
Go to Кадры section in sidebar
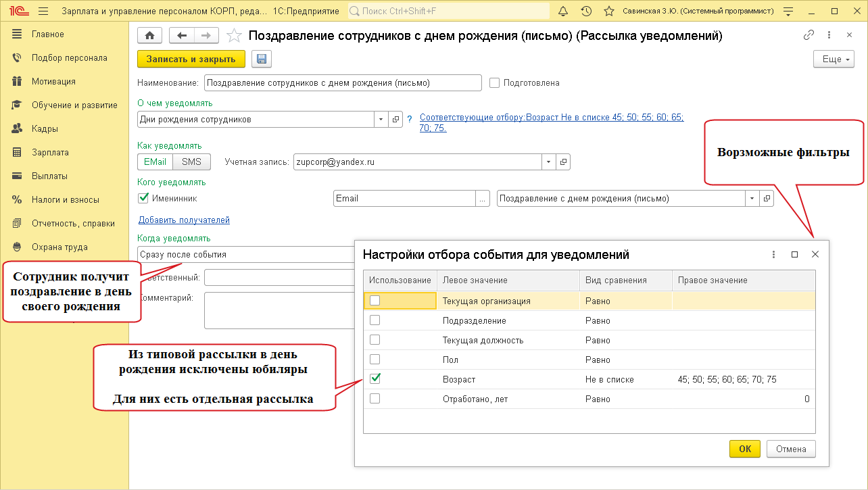click(45, 129)
